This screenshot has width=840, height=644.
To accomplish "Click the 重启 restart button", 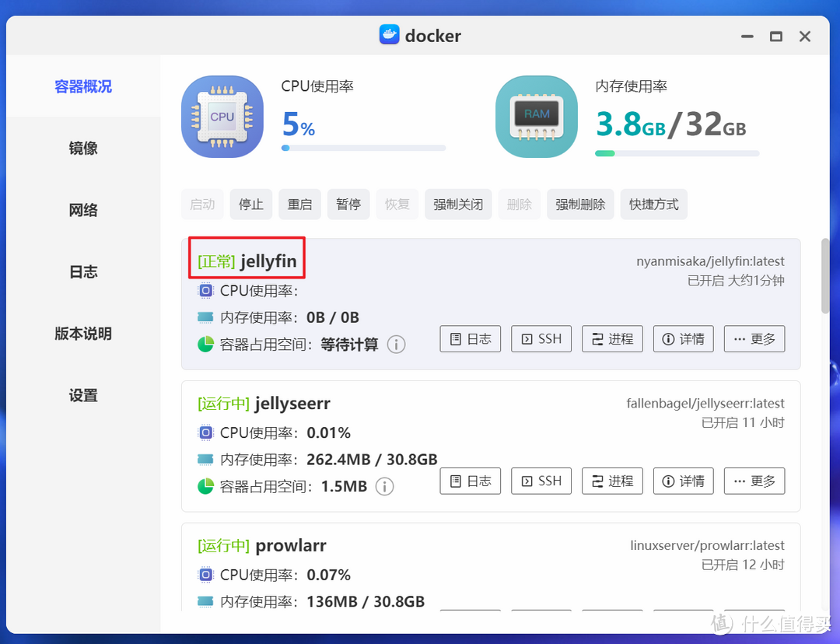I will [299, 204].
